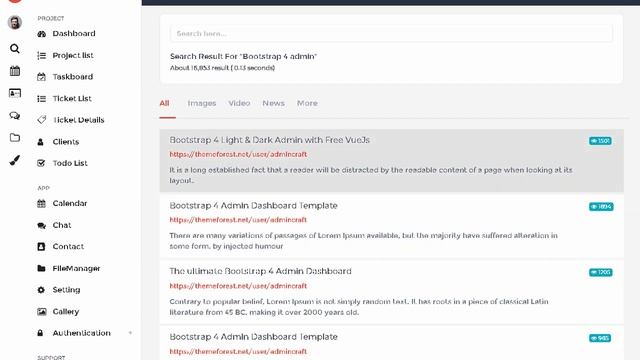Viewport: 640px width, 360px height.
Task: Open the chat bubbles icon in mini sidebar
Action: click(x=15, y=116)
